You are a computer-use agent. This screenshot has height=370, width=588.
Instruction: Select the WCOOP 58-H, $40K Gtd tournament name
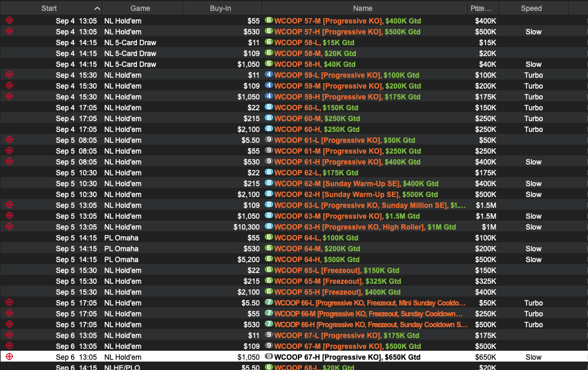coord(315,64)
